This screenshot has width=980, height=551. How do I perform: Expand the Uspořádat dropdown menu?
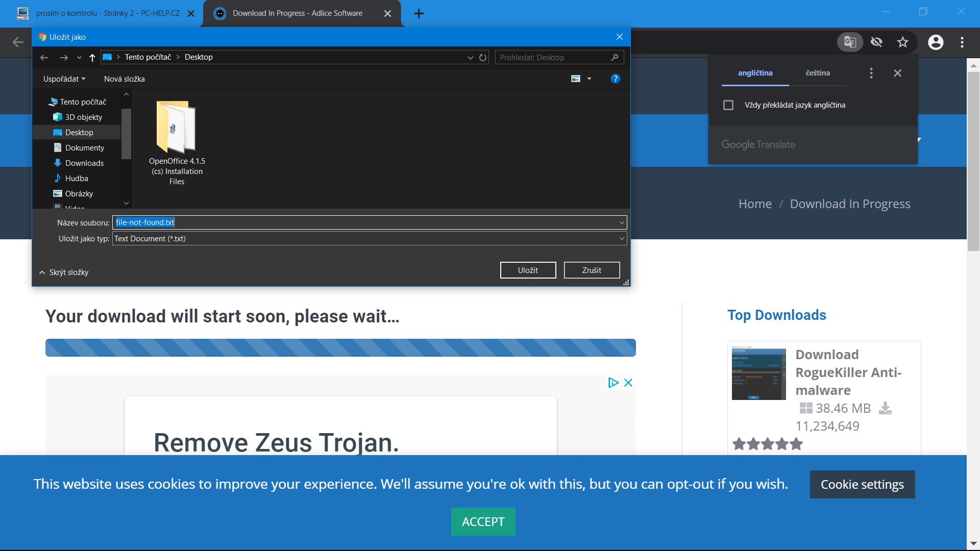pyautogui.click(x=64, y=79)
